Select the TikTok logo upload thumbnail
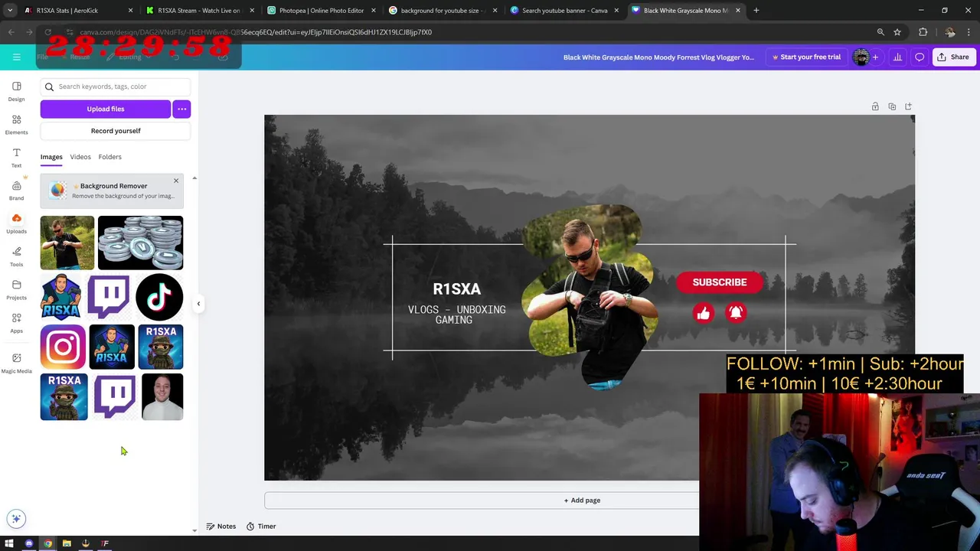Viewport: 980px width, 551px height. 159,297
